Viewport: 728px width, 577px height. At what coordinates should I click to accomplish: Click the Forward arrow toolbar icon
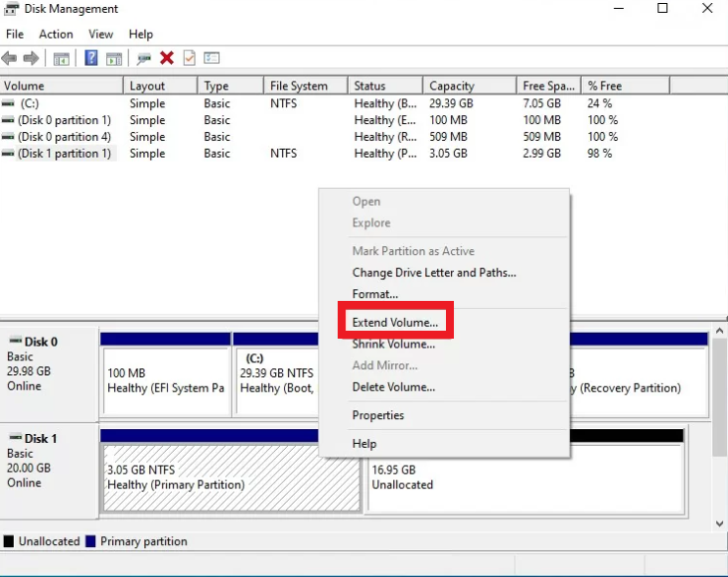pos(31,58)
